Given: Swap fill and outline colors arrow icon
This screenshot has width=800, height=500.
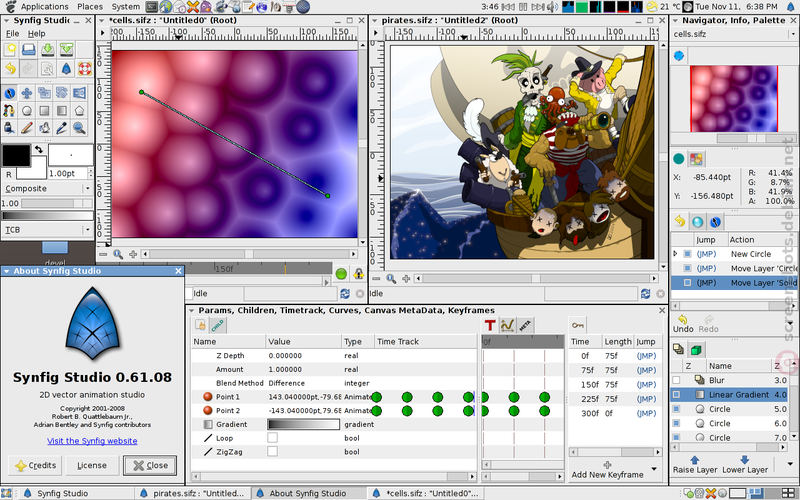Looking at the screenshot, I should pos(39,149).
